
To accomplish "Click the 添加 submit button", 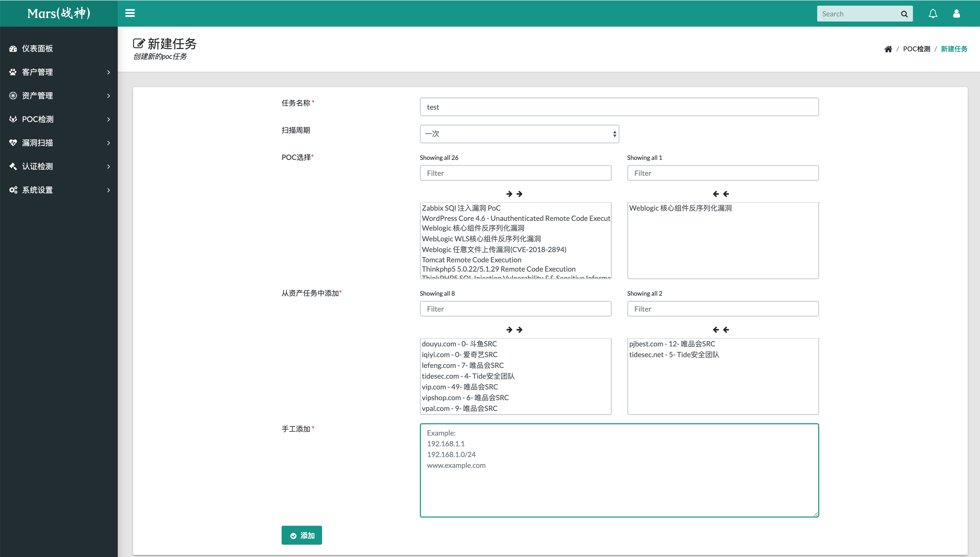I will point(302,535).
